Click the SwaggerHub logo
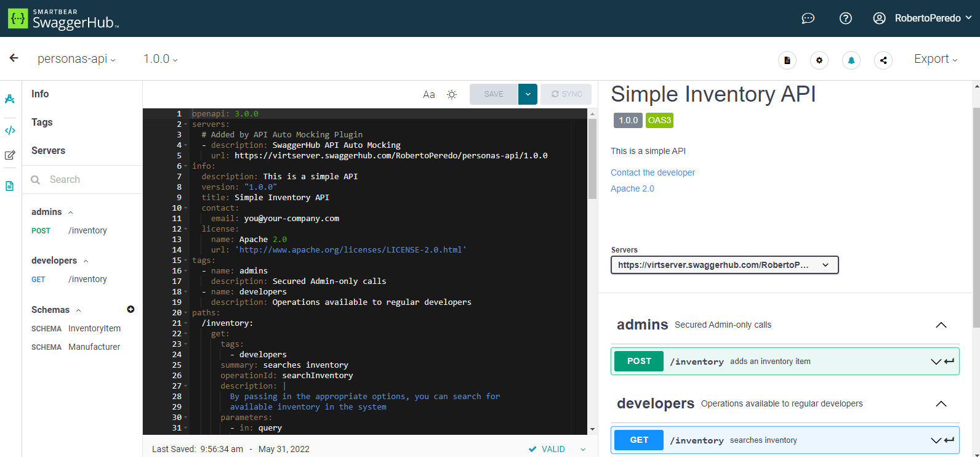 [63, 18]
